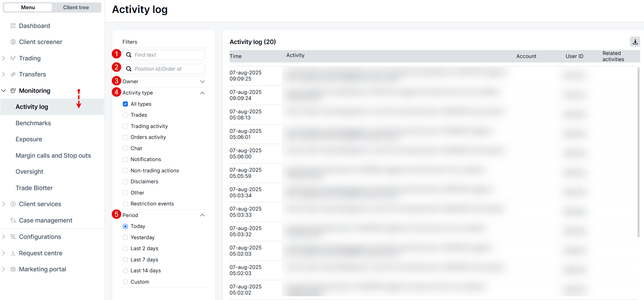
Task: Expand the Owner filter section
Action: [202, 82]
